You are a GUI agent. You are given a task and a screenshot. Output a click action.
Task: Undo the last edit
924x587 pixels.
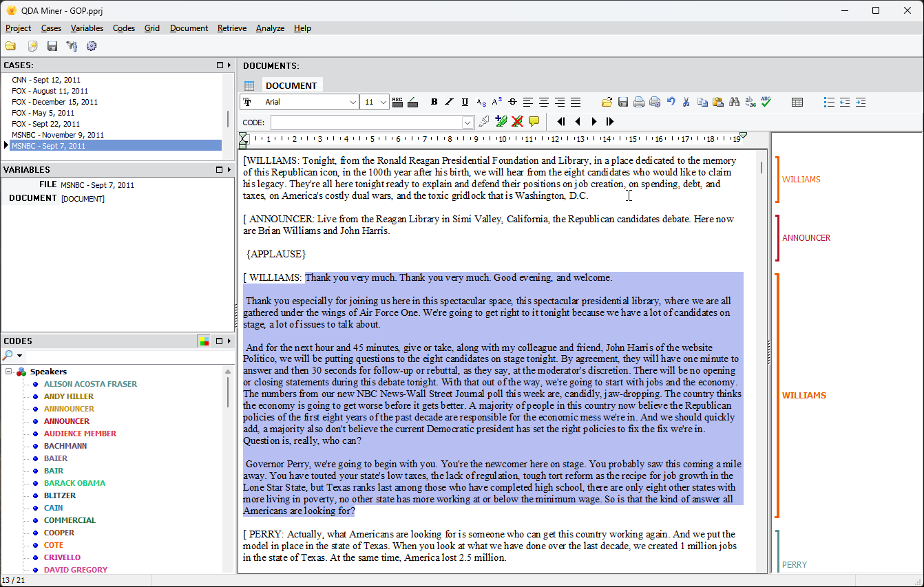(x=671, y=102)
